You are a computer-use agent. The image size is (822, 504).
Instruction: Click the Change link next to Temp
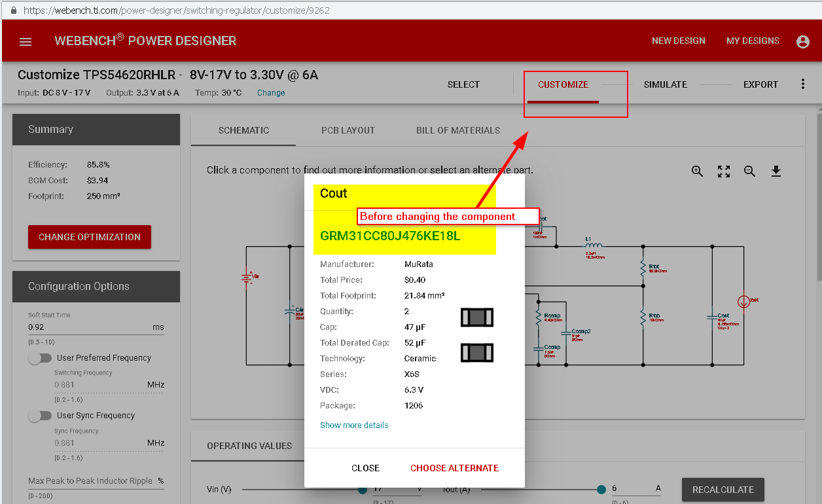(x=271, y=93)
